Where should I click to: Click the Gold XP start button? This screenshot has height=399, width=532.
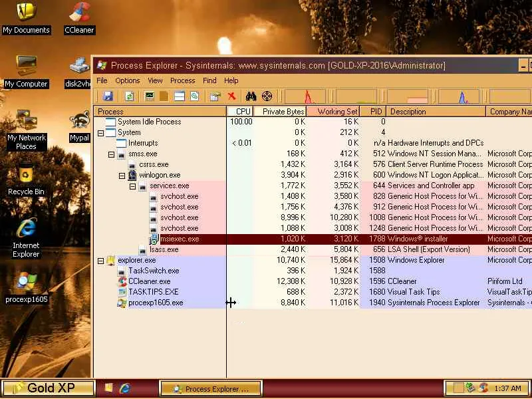(x=48, y=388)
